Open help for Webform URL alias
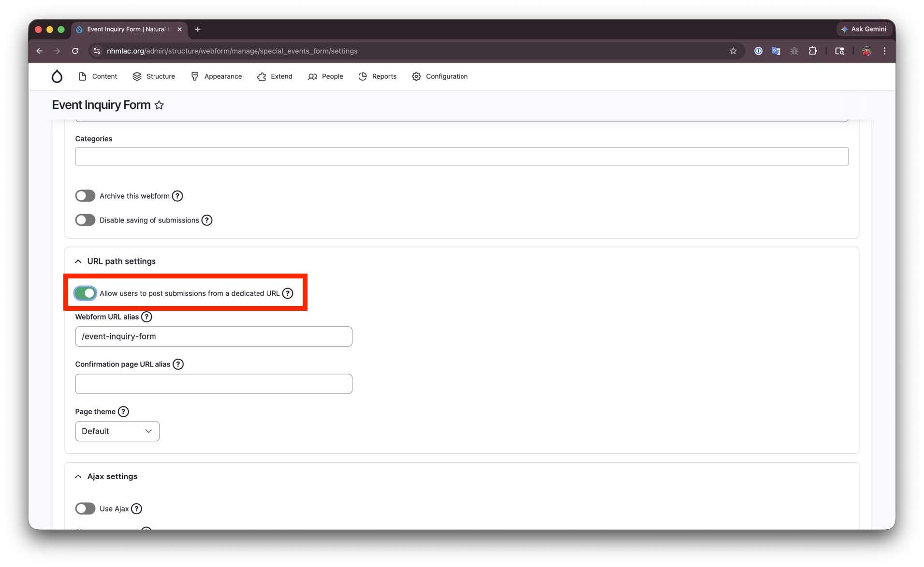This screenshot has width=924, height=567. click(147, 317)
